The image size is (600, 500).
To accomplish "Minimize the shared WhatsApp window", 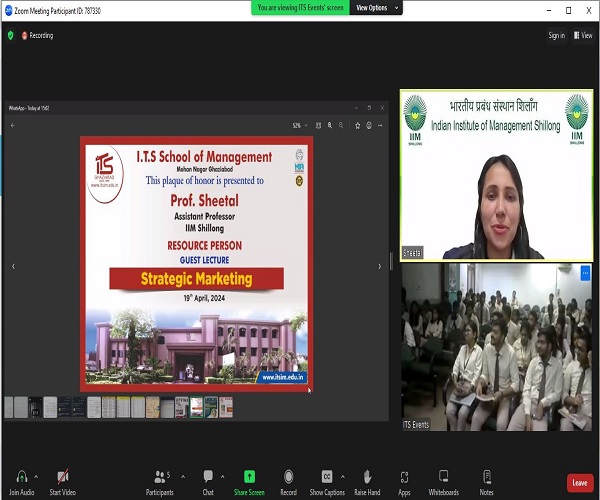I will [x=356, y=108].
